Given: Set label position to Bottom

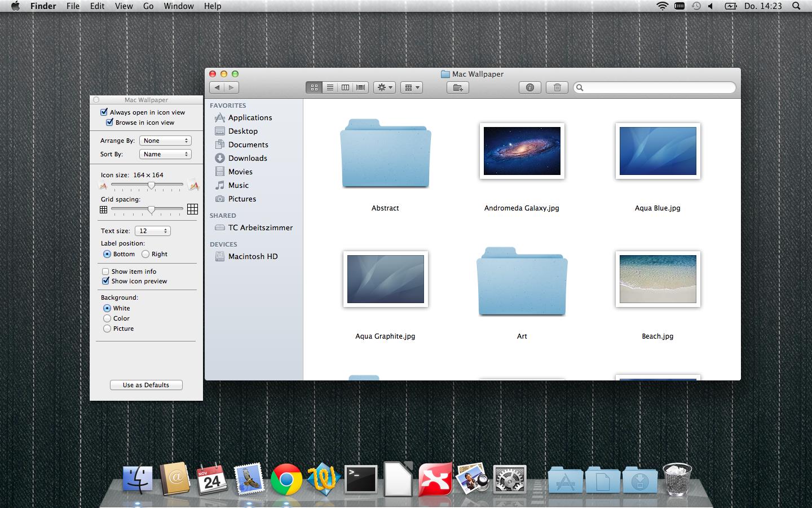Looking at the screenshot, I should [107, 254].
